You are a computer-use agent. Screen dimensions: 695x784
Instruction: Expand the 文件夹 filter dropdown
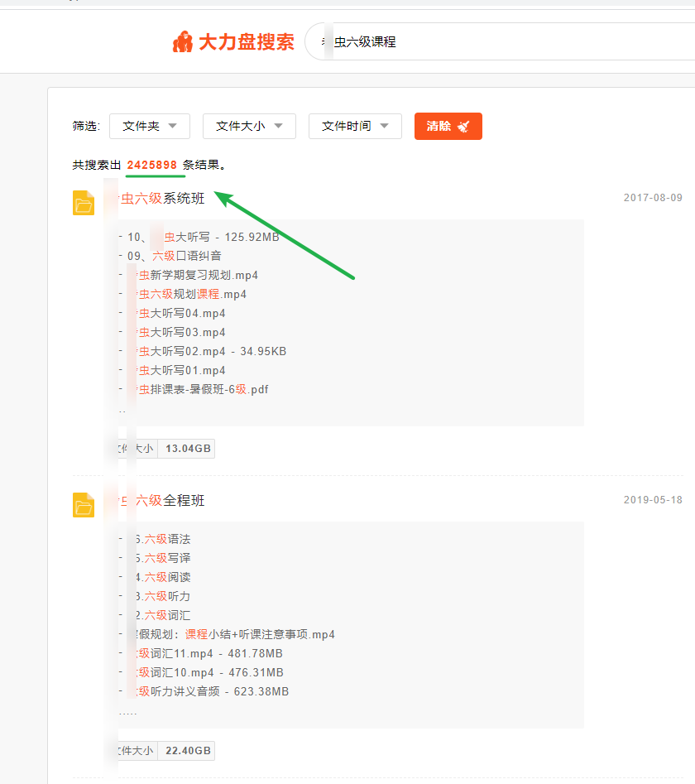click(x=150, y=126)
